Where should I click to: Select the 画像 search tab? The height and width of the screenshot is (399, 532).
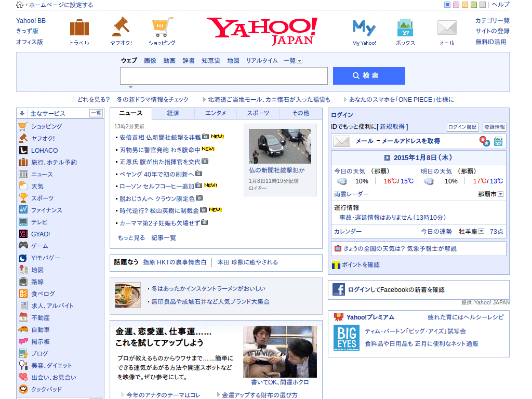(x=150, y=61)
